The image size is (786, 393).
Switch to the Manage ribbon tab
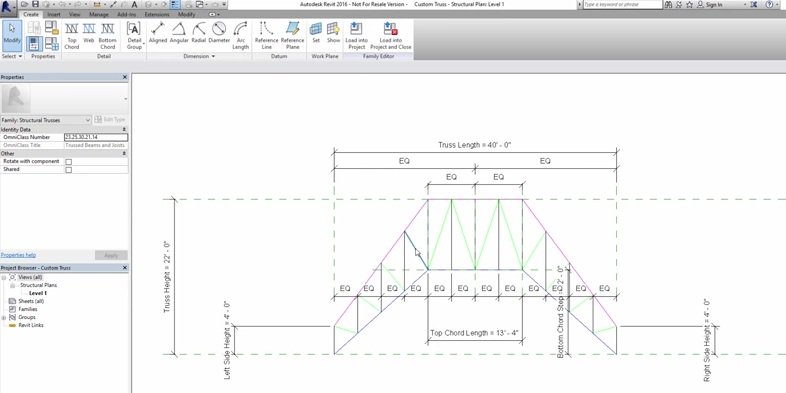coord(99,15)
